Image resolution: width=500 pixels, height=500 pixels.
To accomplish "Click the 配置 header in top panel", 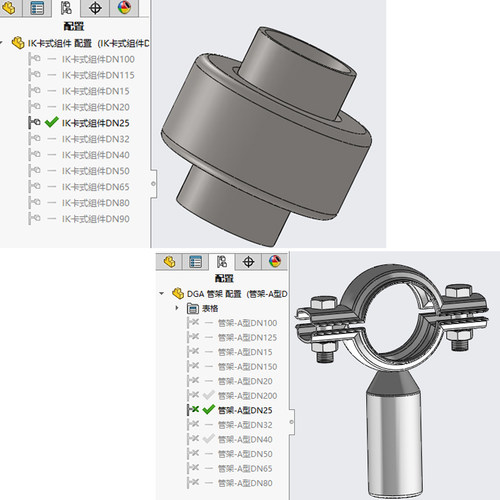I will click(x=74, y=26).
